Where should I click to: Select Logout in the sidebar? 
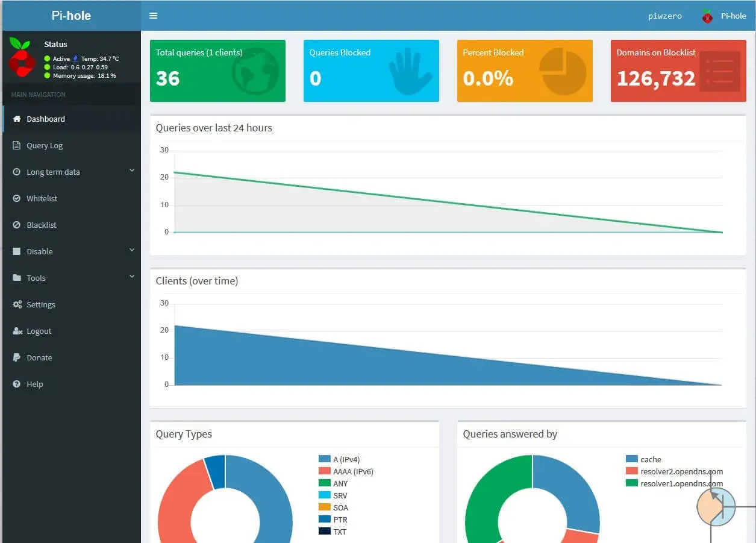click(x=72, y=331)
